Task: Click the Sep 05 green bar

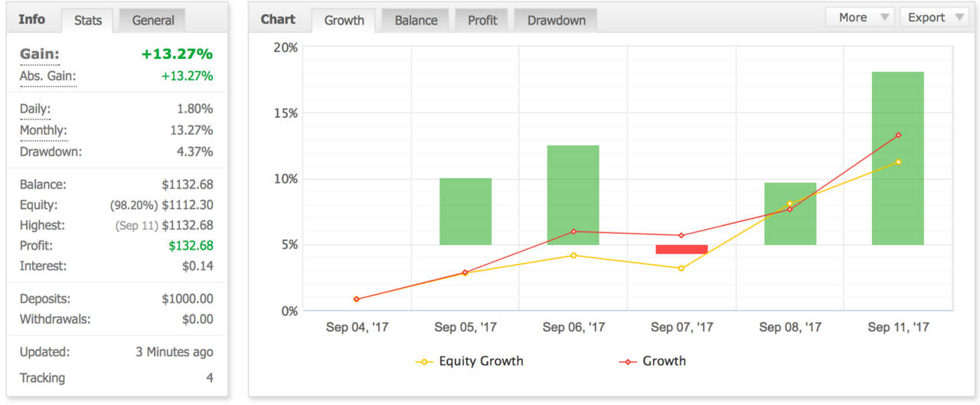Action: pos(465,211)
